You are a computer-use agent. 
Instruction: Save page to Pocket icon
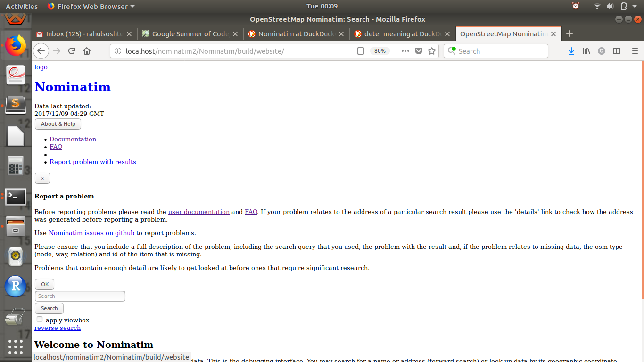tap(419, 51)
